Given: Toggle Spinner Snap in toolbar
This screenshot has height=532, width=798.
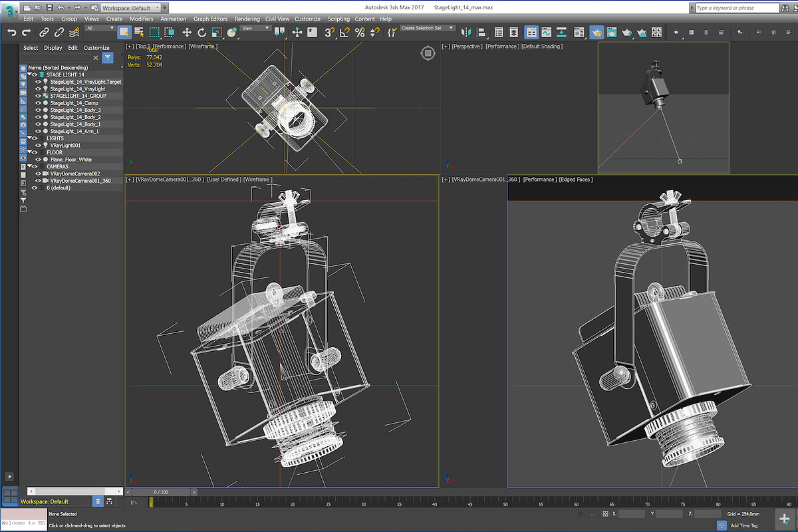Looking at the screenshot, I should pos(374,32).
